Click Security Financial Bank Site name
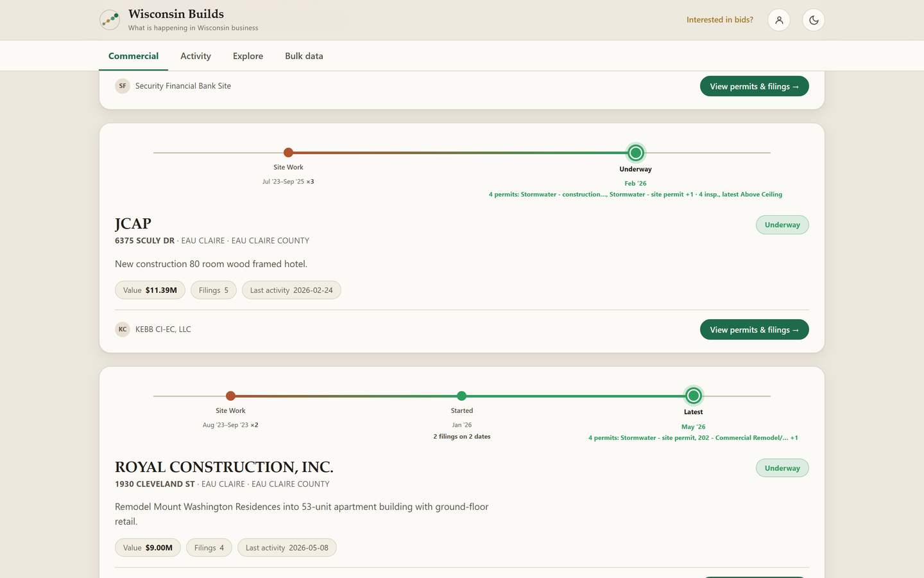 coord(183,86)
